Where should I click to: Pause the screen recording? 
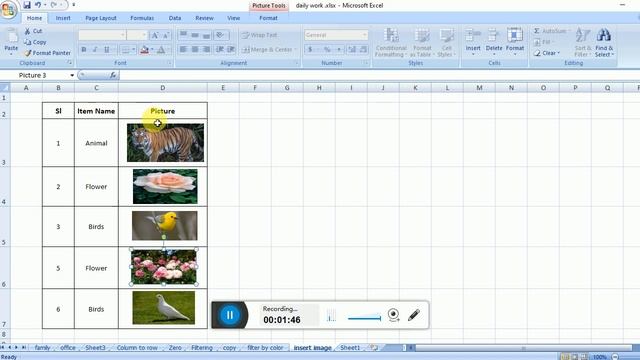[x=229, y=315]
